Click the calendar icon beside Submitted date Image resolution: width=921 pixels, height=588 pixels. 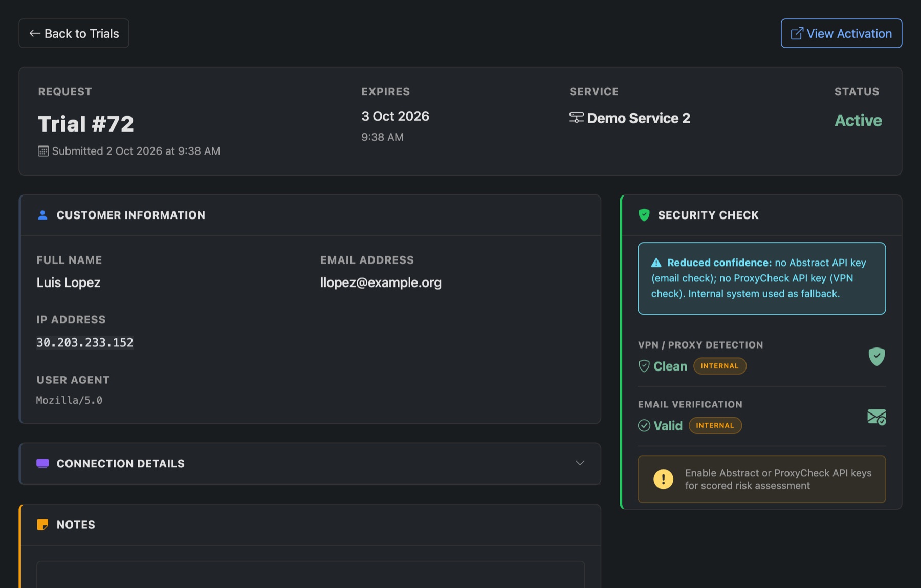point(43,151)
